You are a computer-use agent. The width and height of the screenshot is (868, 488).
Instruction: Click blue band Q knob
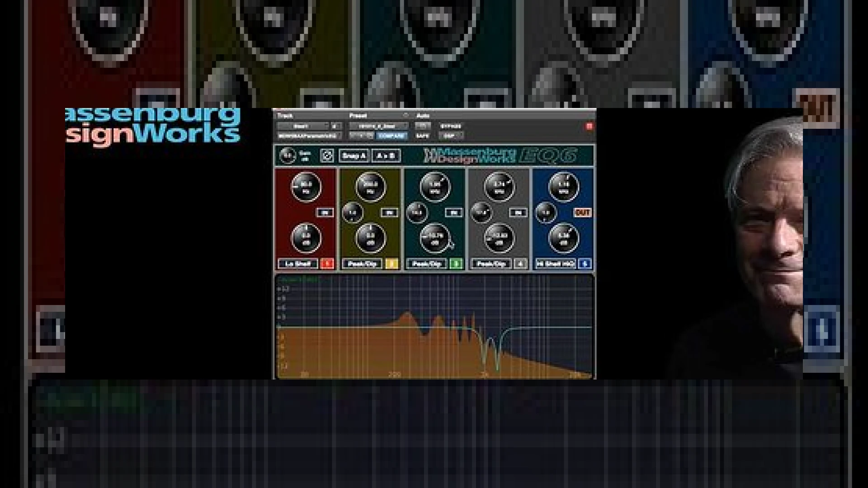546,213
